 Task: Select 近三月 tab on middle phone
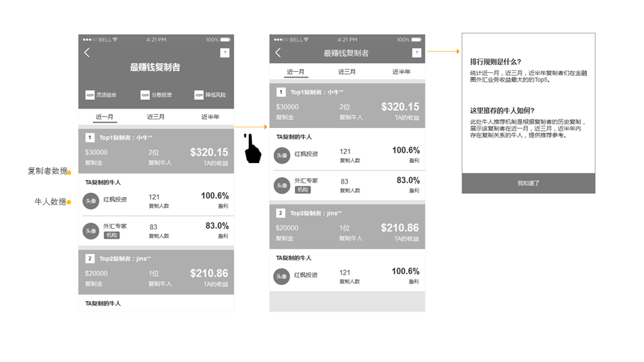pos(347,72)
